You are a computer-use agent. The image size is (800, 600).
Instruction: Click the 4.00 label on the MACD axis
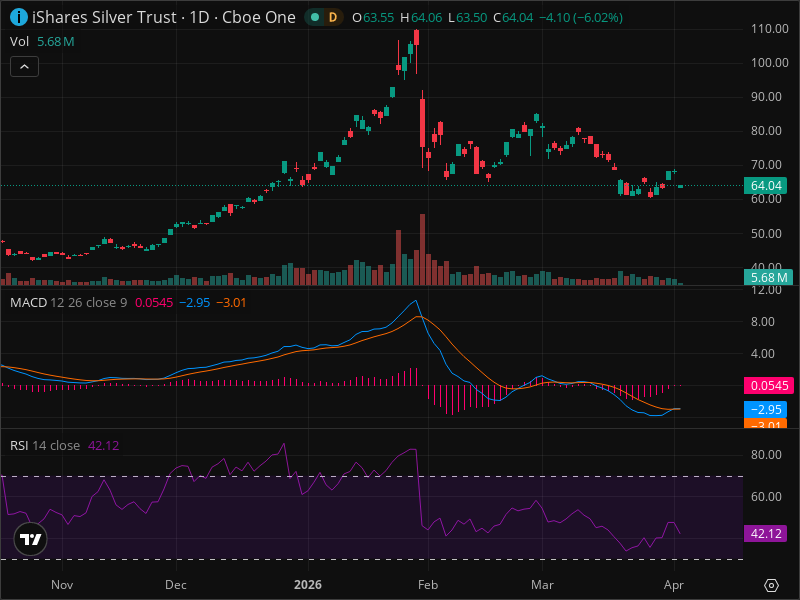763,354
